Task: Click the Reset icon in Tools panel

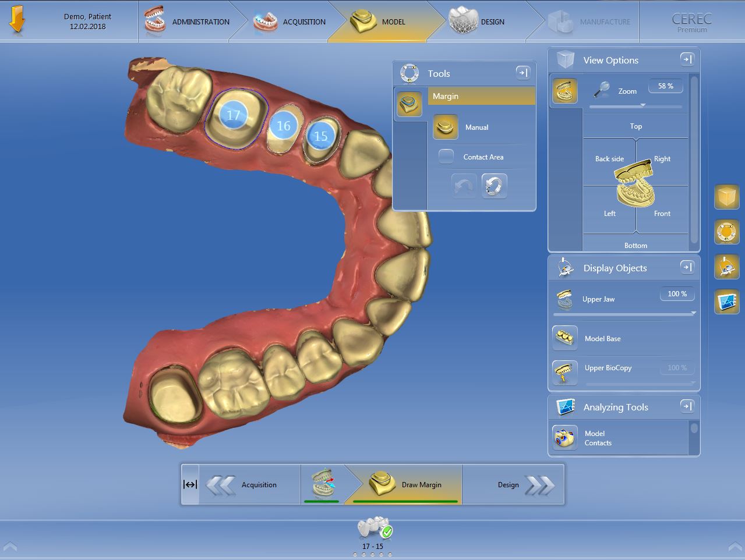Action: pyautogui.click(x=494, y=186)
